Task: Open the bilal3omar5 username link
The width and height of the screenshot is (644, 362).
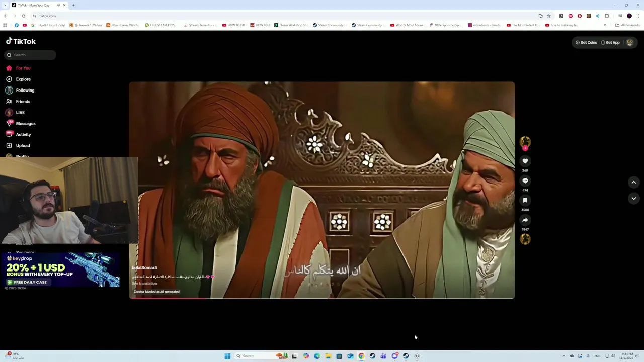Action: (144, 268)
